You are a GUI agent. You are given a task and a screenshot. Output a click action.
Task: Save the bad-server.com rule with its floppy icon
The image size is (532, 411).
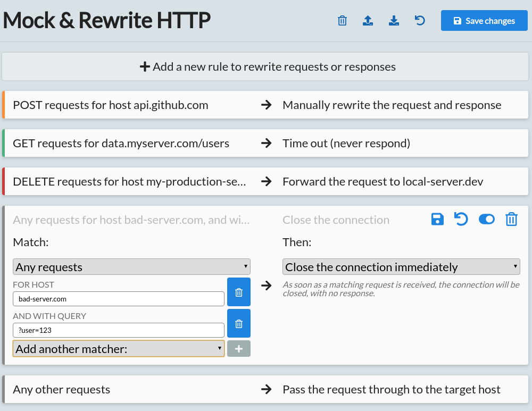click(x=437, y=219)
